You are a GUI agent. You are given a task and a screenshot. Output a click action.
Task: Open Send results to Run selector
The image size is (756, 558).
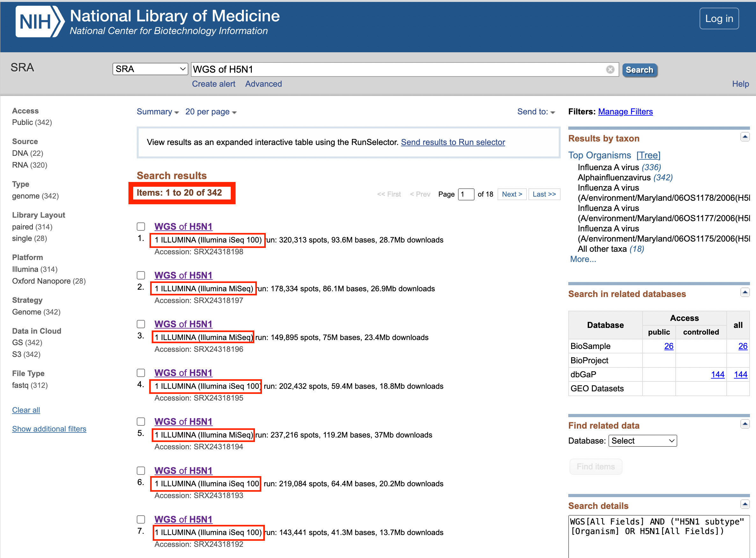click(x=453, y=142)
